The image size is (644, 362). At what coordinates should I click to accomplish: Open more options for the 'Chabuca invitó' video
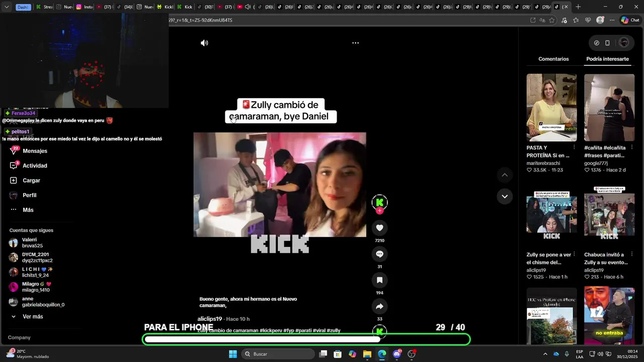631,254
